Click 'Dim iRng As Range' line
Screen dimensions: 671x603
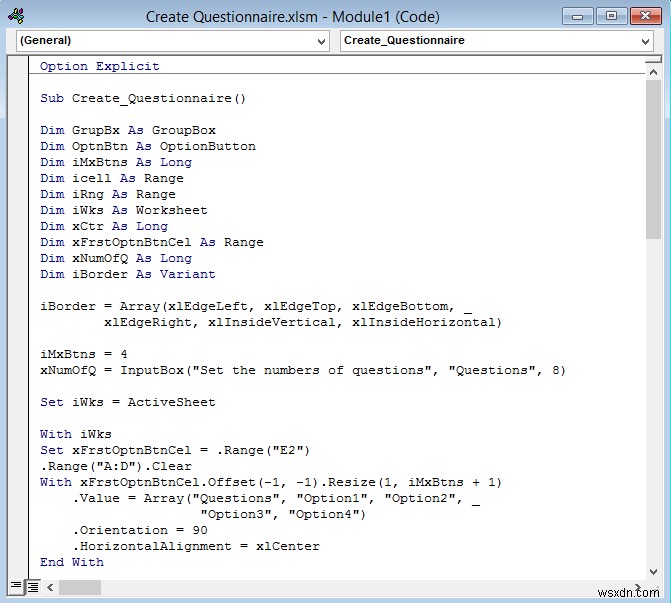(108, 194)
